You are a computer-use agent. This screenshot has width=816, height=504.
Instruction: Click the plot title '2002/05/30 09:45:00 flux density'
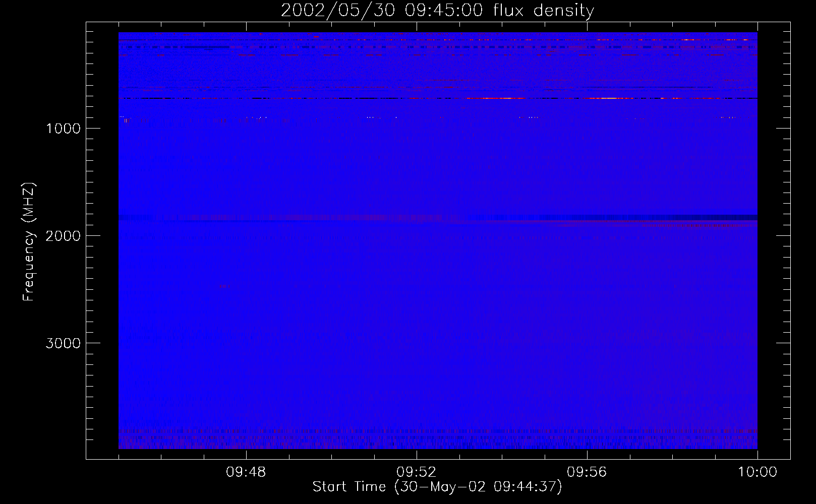tap(437, 11)
